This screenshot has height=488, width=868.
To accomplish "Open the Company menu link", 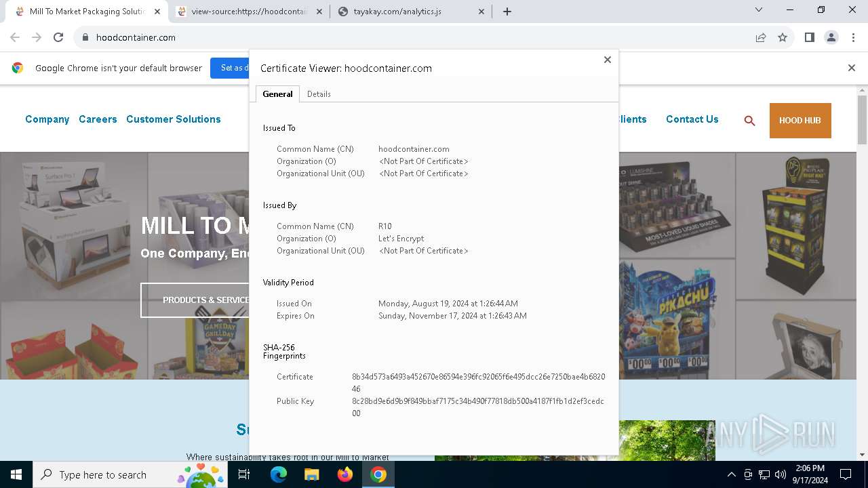I will click(x=47, y=119).
